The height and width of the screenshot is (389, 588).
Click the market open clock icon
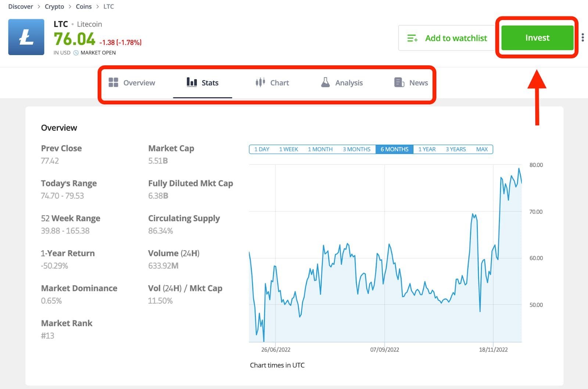(x=76, y=53)
